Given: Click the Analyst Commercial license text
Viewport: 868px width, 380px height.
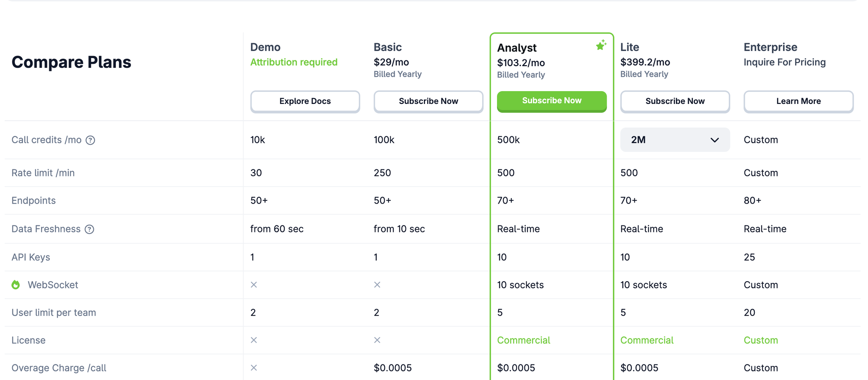Looking at the screenshot, I should click(x=523, y=340).
